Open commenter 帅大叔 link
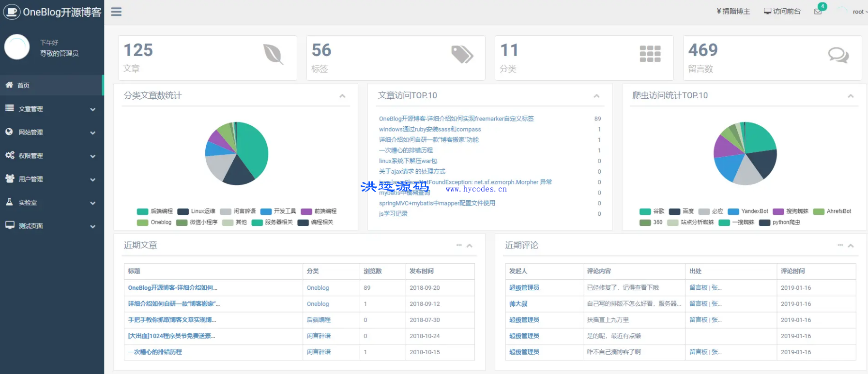 point(518,304)
